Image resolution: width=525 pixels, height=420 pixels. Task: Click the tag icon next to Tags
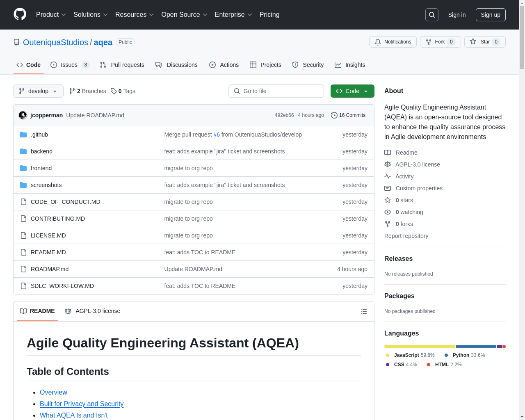tap(114, 91)
